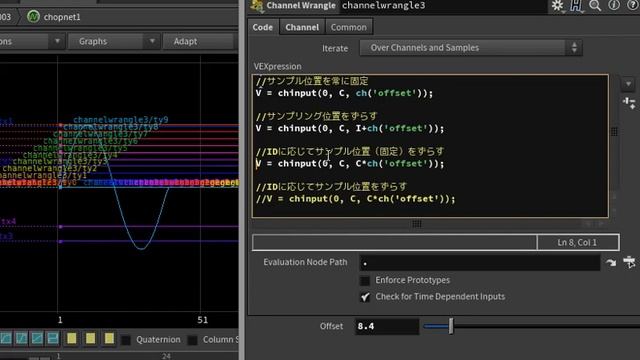Screen dimensions: 640x360
Task: Click the yellow icon next to Quaternion checkbox
Action: (x=109, y=338)
